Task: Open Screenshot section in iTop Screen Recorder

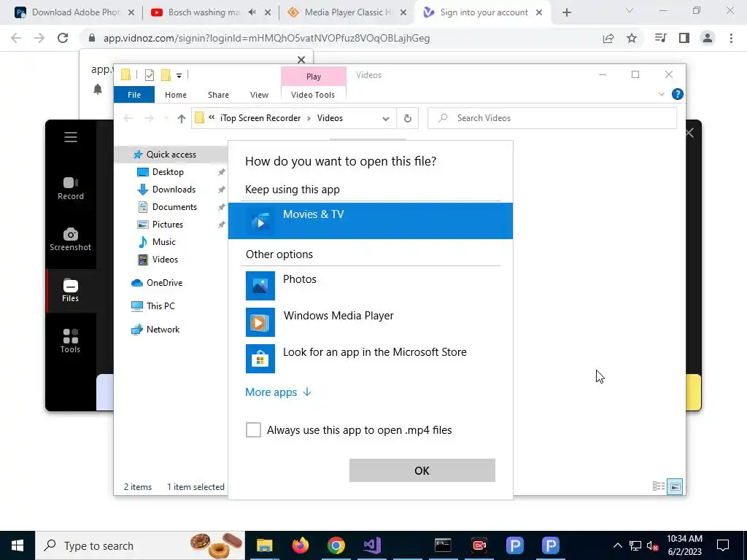Action: [71, 239]
